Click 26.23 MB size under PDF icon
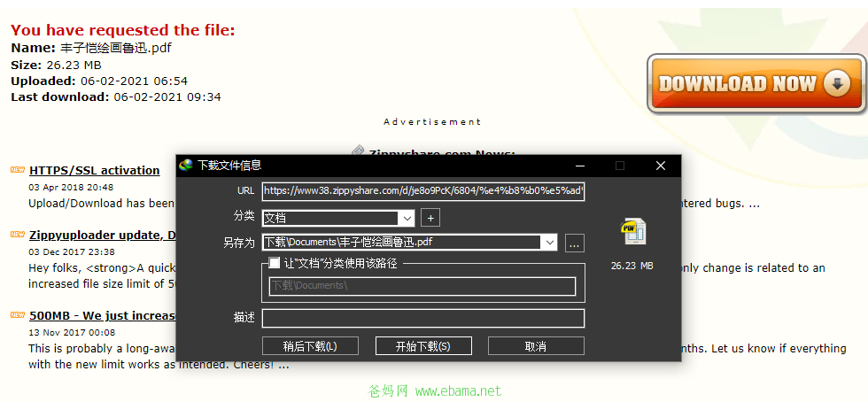 [632, 266]
